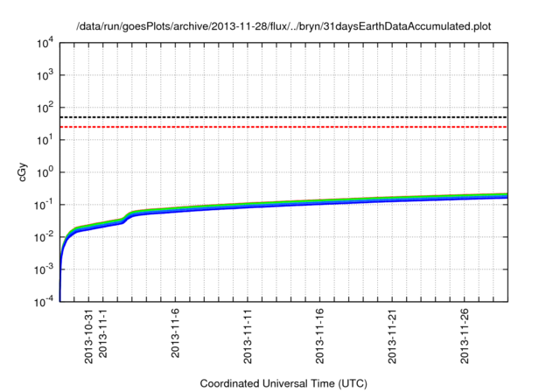Click the 2013-10-31 date label

tap(88, 336)
